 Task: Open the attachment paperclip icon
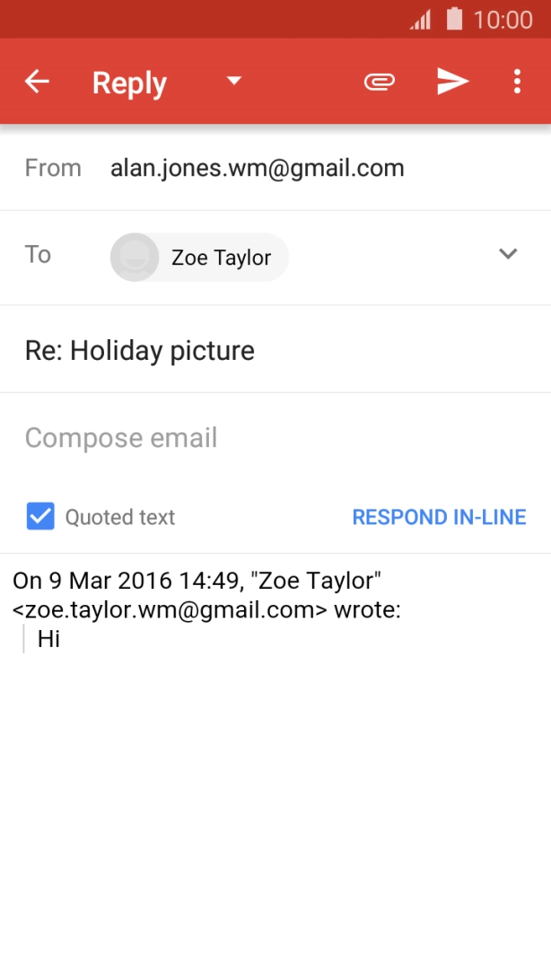coord(379,81)
